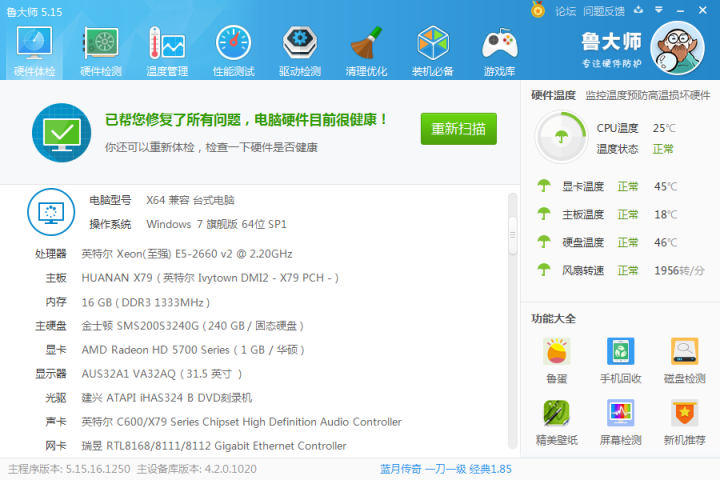The image size is (720, 480).
Task: Click the 主板温度 umbrella status icon
Action: pyautogui.click(x=544, y=214)
